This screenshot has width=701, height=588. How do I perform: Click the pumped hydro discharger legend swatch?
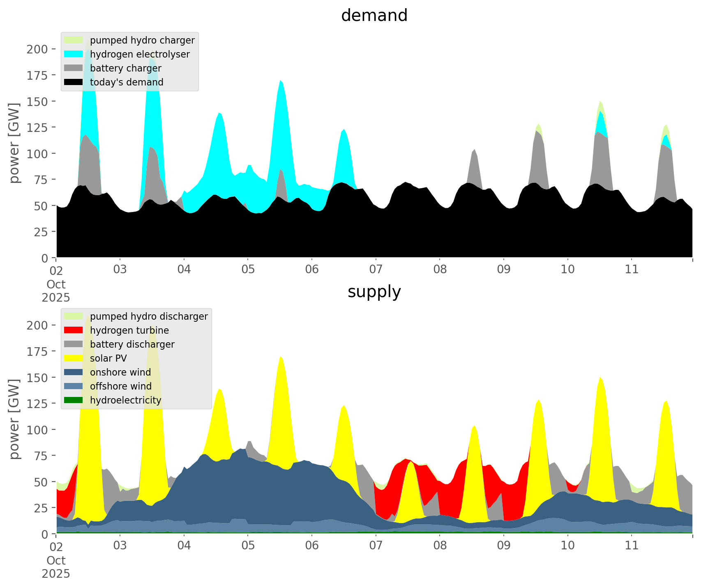74,316
